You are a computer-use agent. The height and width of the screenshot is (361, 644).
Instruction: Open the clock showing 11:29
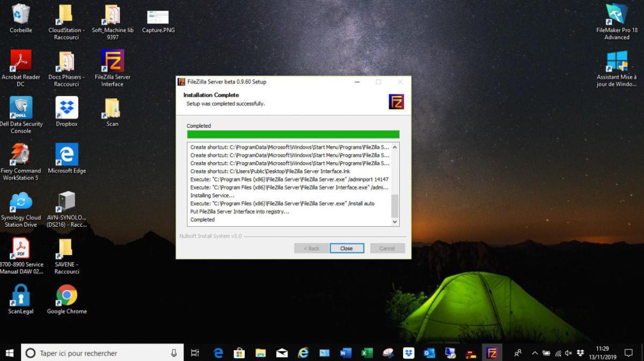(602, 353)
